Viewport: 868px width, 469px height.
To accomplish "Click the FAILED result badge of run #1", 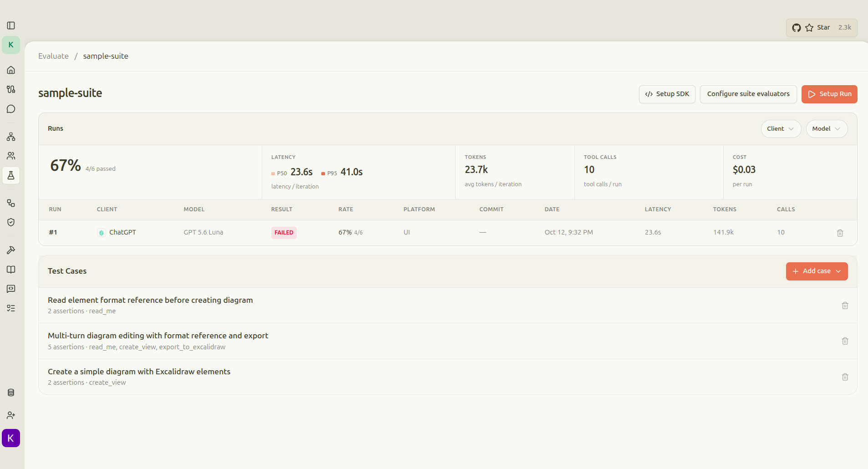I will pos(284,233).
